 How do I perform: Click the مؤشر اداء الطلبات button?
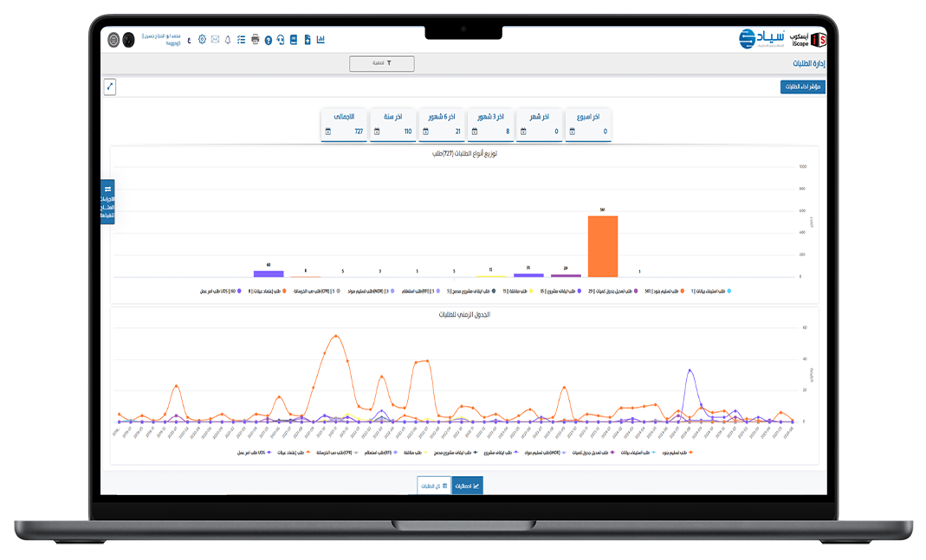point(803,87)
